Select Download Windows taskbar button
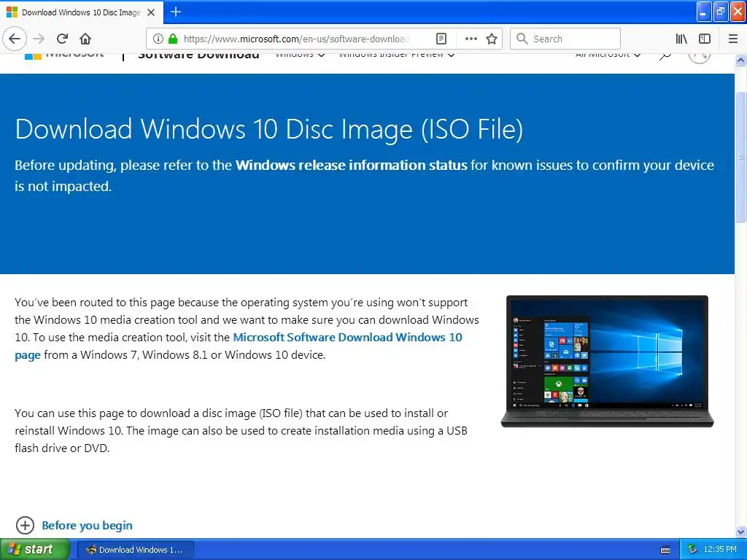This screenshot has width=747, height=560. tap(136, 550)
